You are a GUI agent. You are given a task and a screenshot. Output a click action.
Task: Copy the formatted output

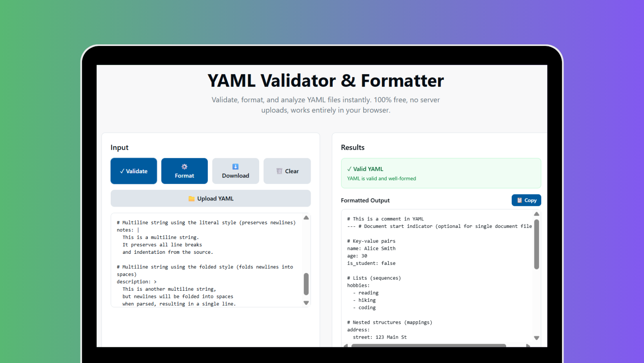[526, 200]
